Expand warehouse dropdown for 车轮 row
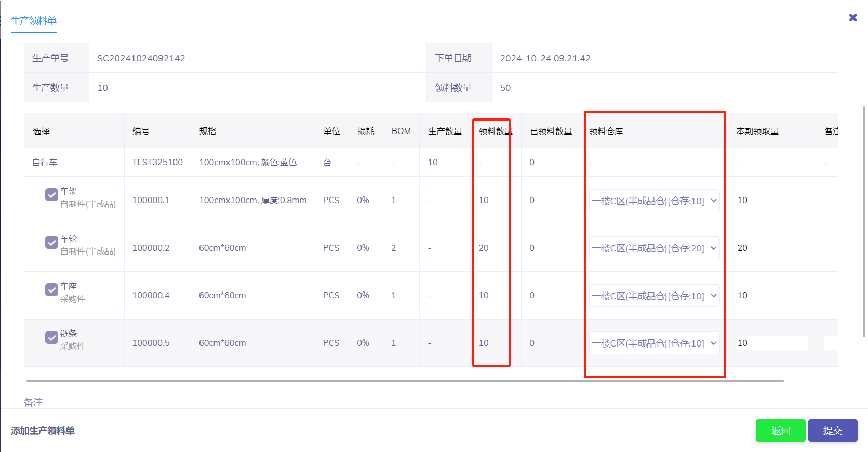 click(654, 248)
